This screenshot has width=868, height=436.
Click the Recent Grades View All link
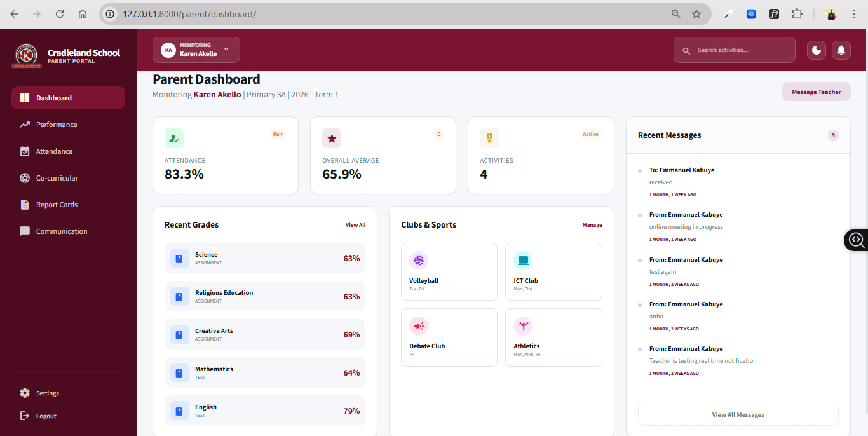[355, 224]
